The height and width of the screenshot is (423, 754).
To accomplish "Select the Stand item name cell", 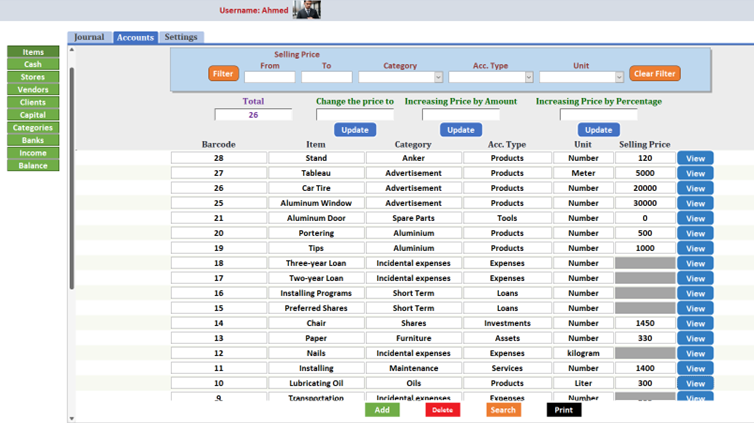I will (316, 158).
